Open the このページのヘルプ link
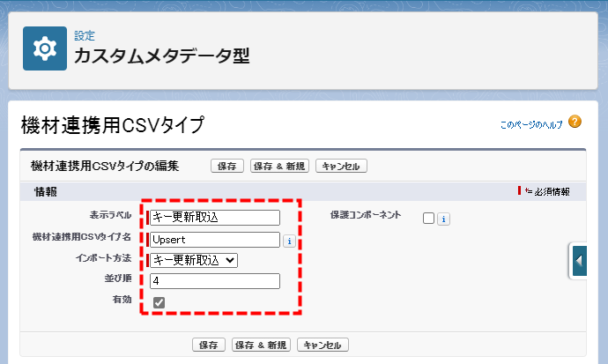Image resolution: width=608 pixels, height=364 pixels. [530, 125]
